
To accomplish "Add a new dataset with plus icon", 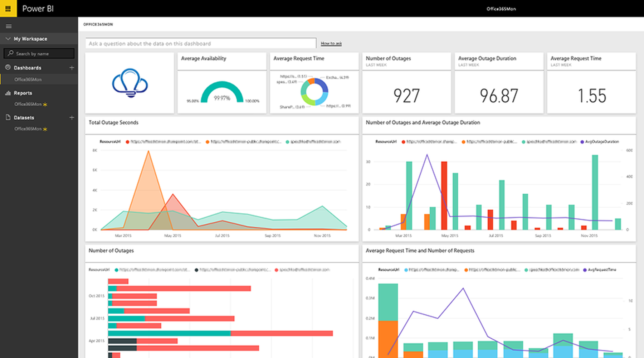I will click(x=72, y=117).
